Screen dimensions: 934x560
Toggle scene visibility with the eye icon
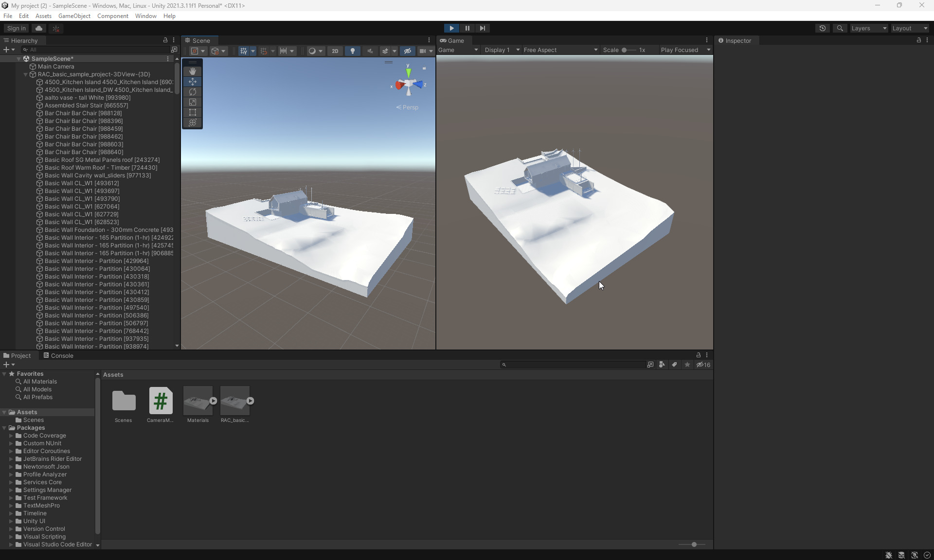(407, 51)
